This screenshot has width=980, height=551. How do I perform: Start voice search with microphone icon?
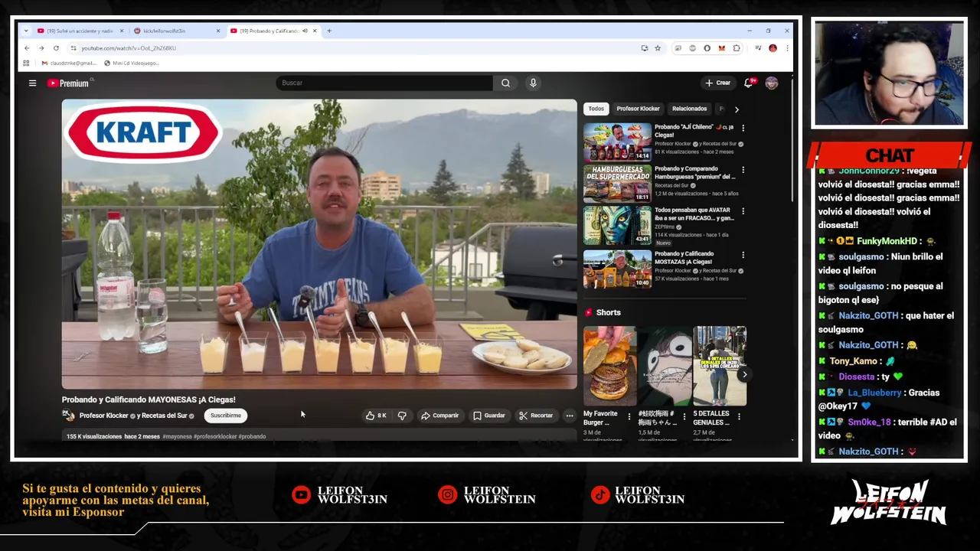[533, 83]
